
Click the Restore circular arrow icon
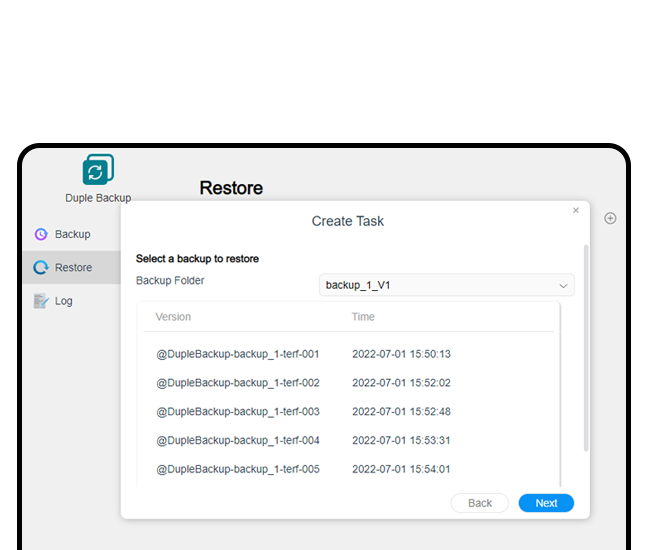click(x=41, y=268)
